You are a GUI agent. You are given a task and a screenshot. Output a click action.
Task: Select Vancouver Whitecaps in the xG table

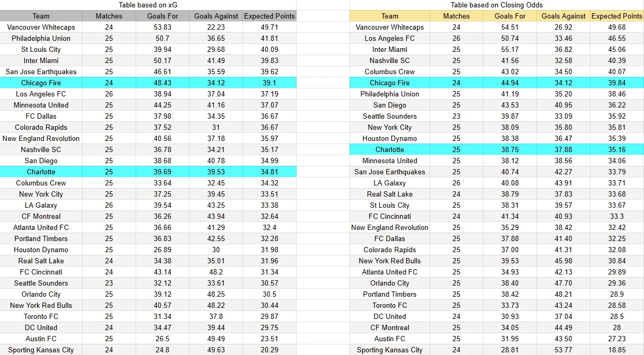(x=41, y=27)
